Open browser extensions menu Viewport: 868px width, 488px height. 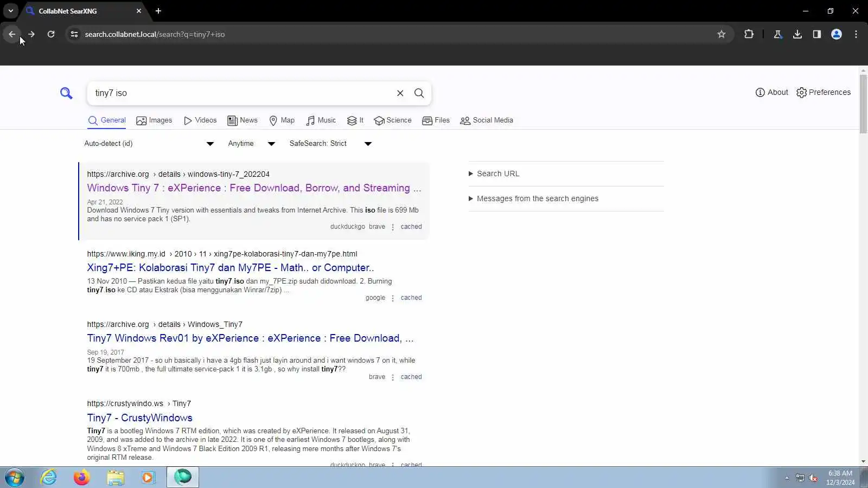point(749,34)
